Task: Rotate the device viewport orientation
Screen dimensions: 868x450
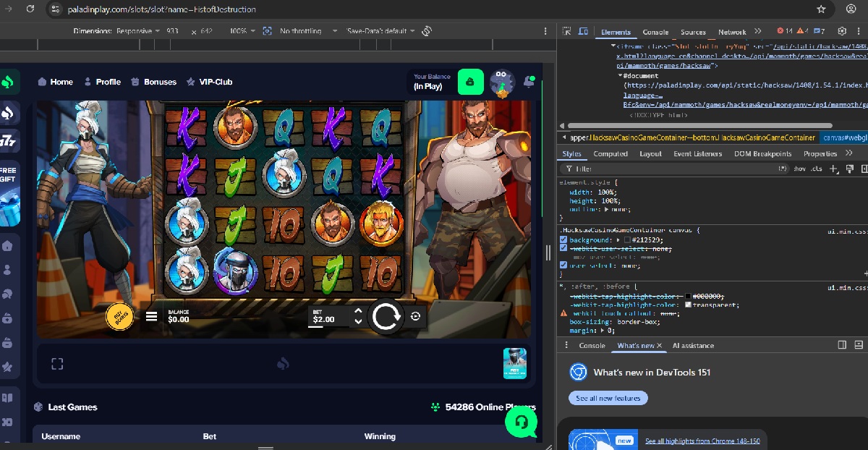Action: pyautogui.click(x=427, y=31)
